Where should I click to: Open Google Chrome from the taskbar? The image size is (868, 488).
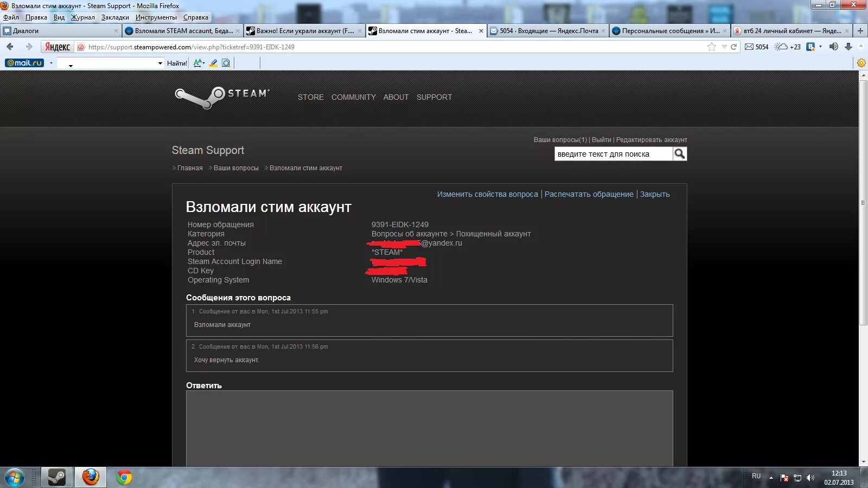[124, 477]
